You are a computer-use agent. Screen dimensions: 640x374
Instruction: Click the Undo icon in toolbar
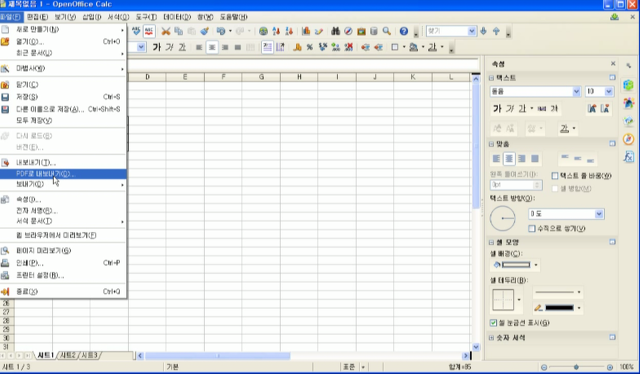(221, 31)
